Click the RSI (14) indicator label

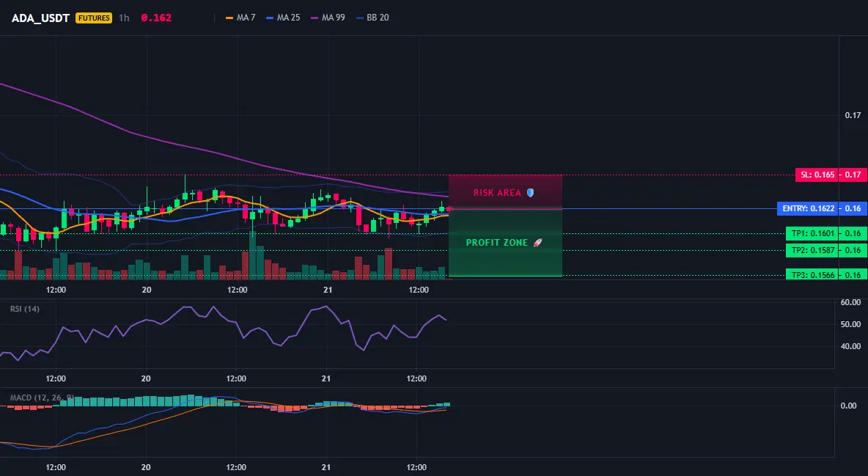click(x=25, y=309)
